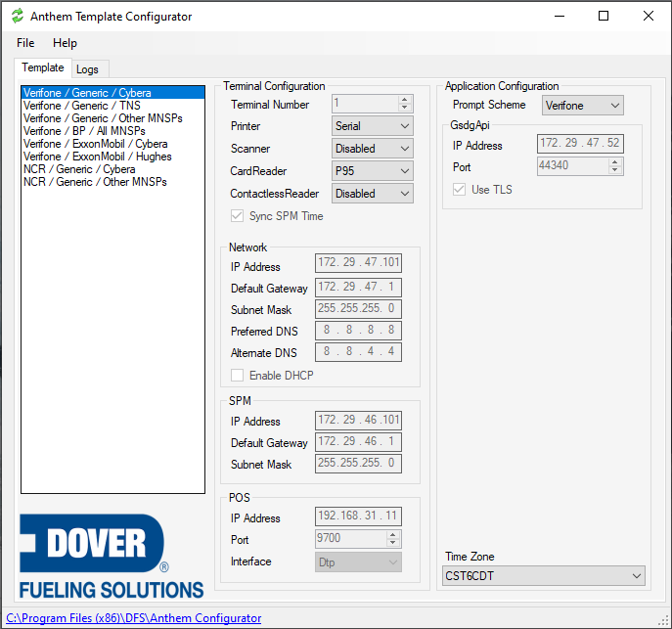Open the File menu
This screenshot has width=672, height=629.
pos(25,43)
